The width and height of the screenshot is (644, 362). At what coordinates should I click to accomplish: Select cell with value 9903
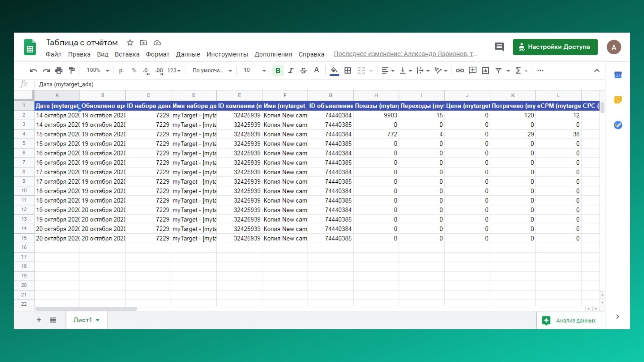376,115
